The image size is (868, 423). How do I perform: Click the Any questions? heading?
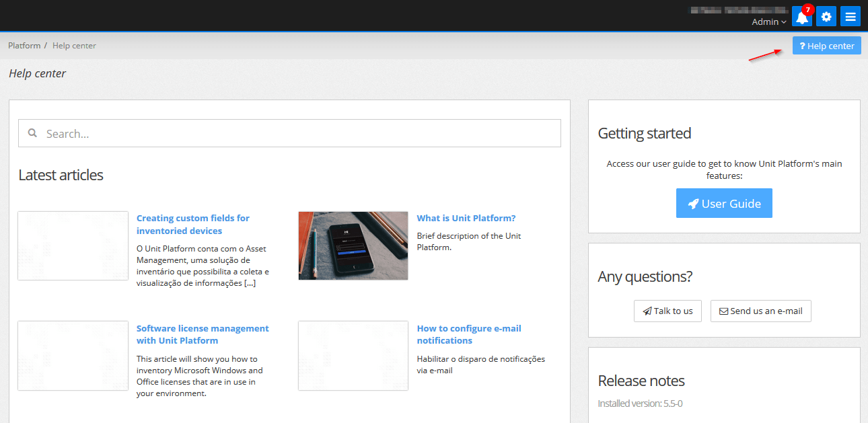[645, 276]
